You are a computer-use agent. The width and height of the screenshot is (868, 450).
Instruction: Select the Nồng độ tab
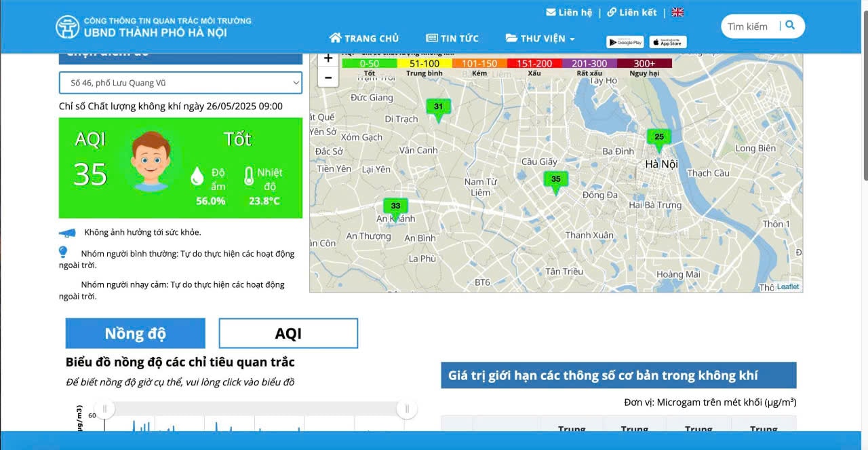(x=135, y=333)
